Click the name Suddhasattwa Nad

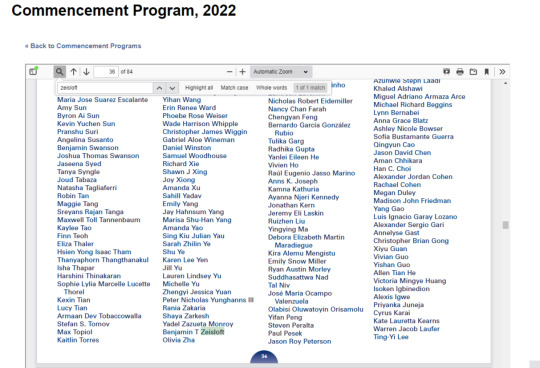(298, 277)
